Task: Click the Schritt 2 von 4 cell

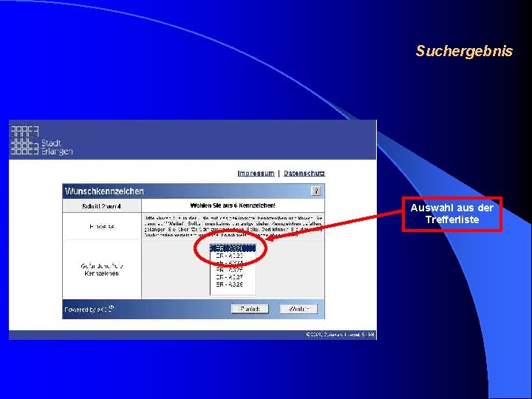Action: coord(102,206)
